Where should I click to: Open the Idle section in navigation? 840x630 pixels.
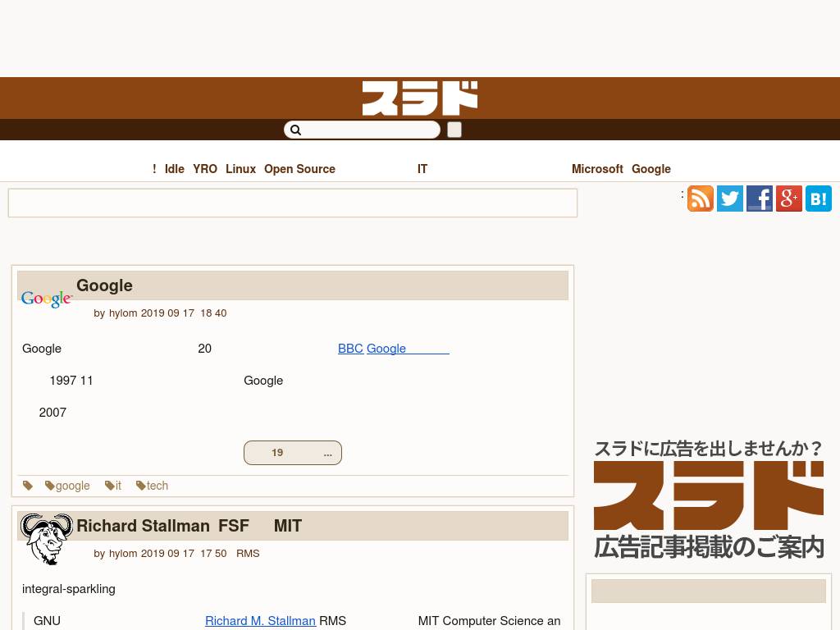(x=175, y=169)
